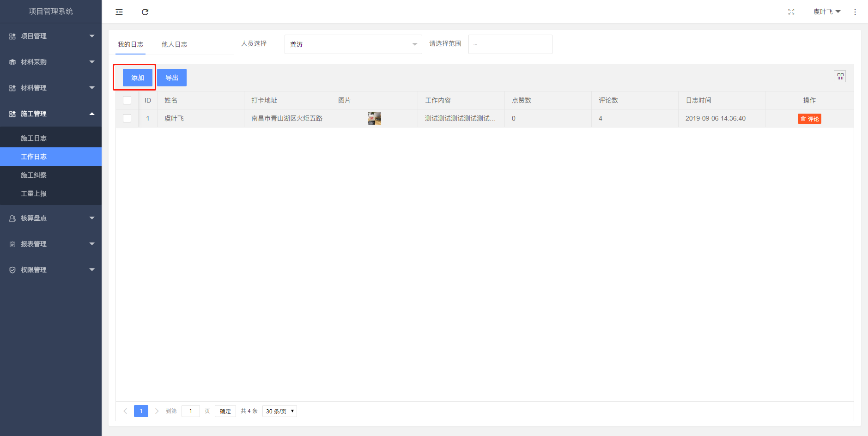Collapse 施工管理 menu arrow
The image size is (868, 436).
[92, 114]
